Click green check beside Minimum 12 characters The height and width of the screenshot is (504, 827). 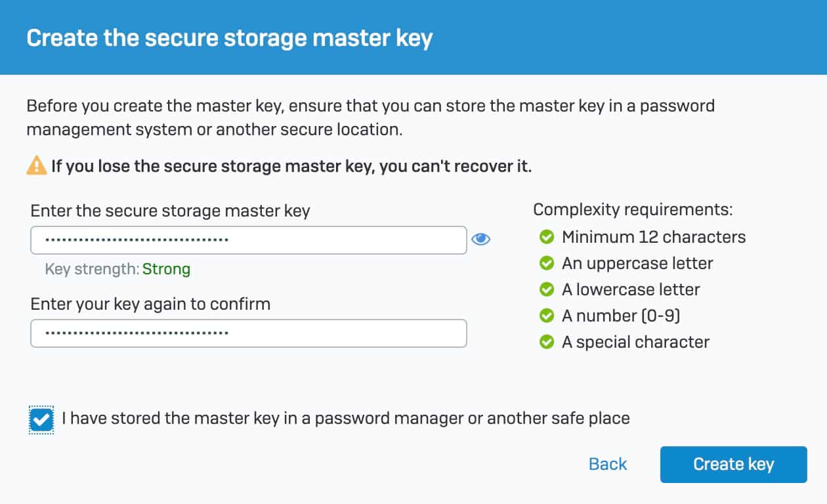pyautogui.click(x=546, y=237)
